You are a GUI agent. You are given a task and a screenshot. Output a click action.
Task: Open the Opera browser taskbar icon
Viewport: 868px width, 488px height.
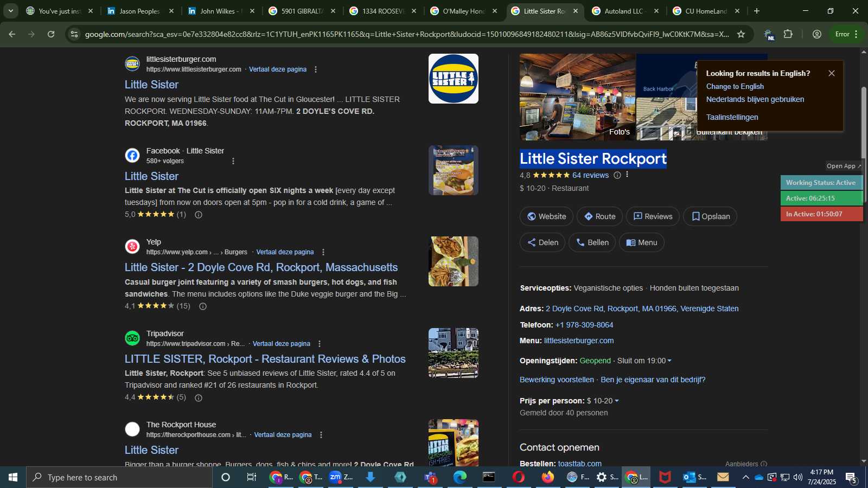tap(518, 477)
